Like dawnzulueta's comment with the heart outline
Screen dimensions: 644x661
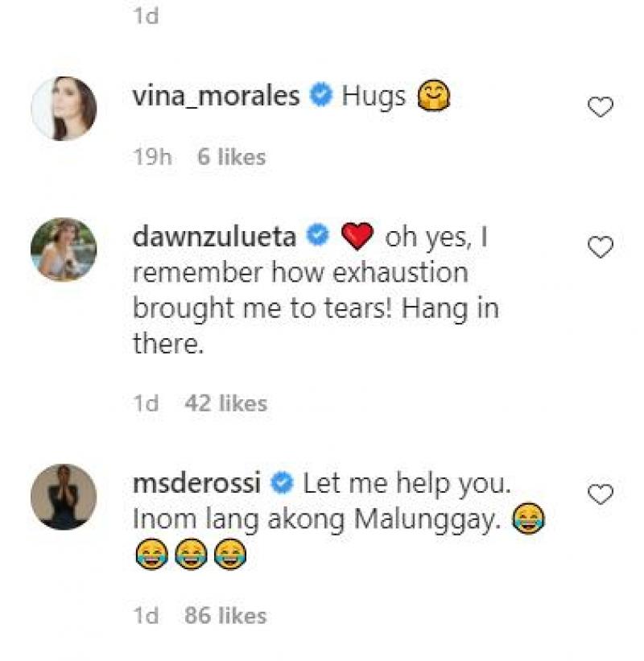(601, 247)
